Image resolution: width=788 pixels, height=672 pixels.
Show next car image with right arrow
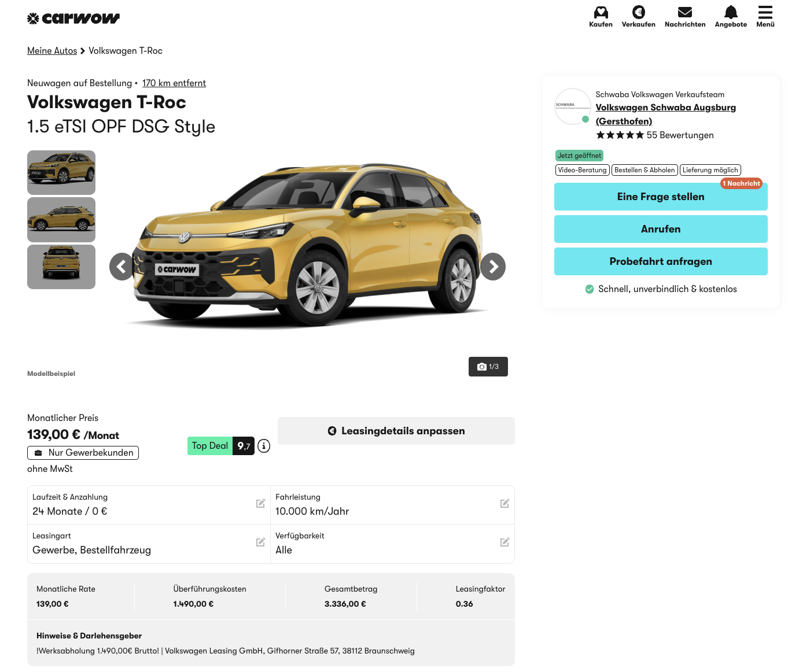point(493,267)
